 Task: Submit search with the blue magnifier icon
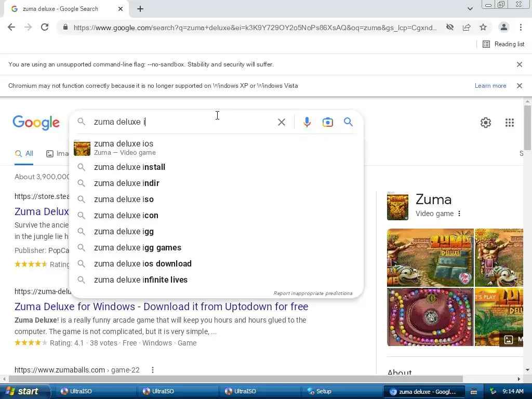[348, 122]
